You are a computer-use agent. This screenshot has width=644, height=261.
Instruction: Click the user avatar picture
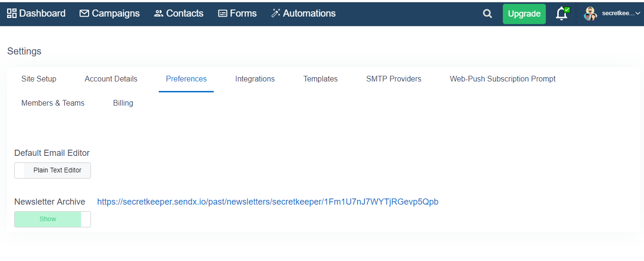[590, 13]
